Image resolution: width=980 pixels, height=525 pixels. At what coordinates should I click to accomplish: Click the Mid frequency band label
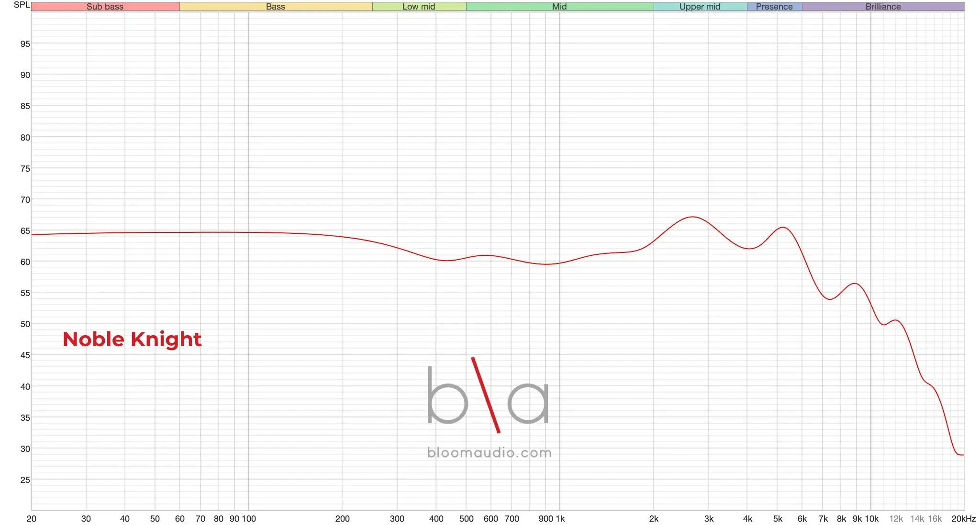pos(559,7)
